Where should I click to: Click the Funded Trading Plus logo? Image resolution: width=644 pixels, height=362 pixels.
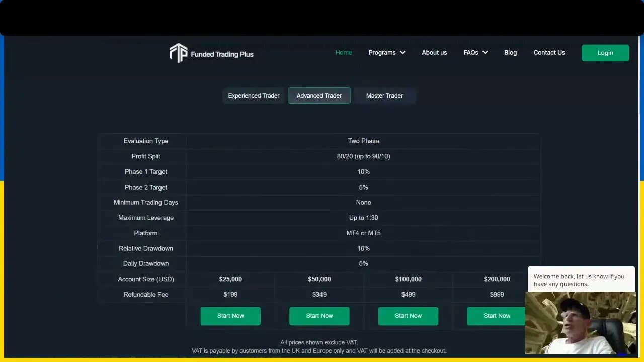click(x=211, y=53)
